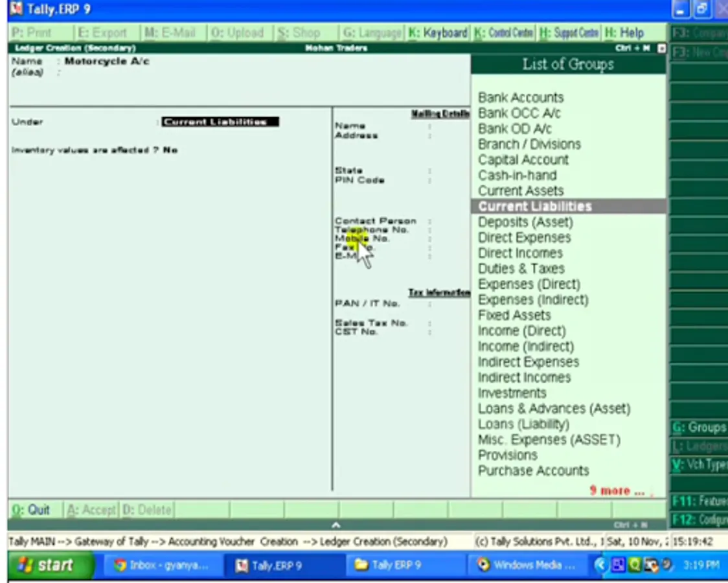Click the Motorcycle A/c name field
This screenshot has height=583, width=728.
(107, 62)
